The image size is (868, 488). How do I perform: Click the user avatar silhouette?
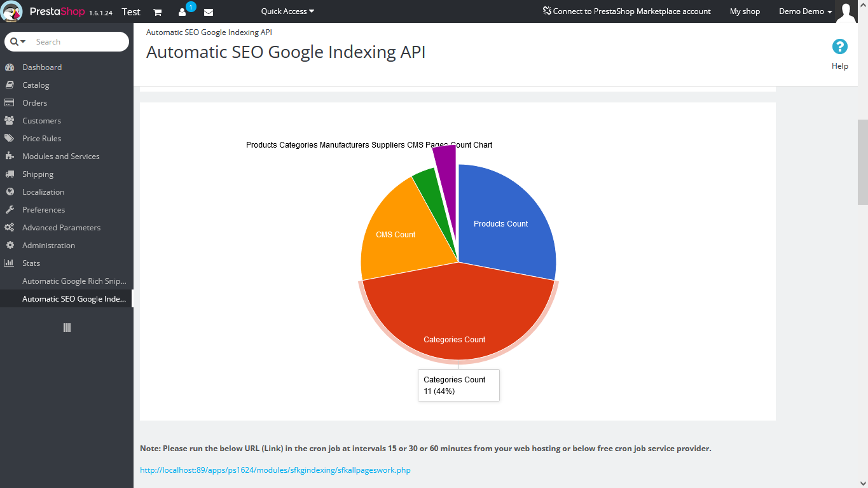tap(846, 11)
